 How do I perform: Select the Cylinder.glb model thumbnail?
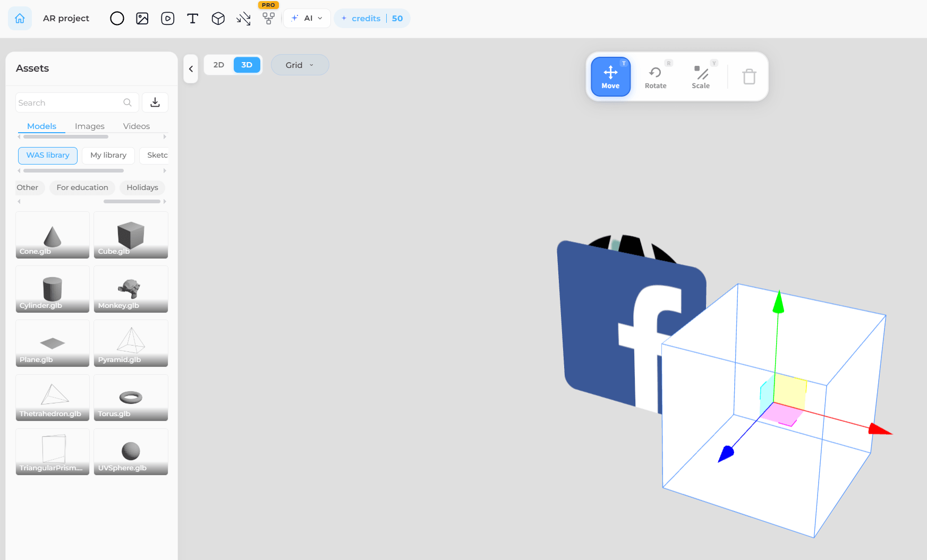click(53, 289)
